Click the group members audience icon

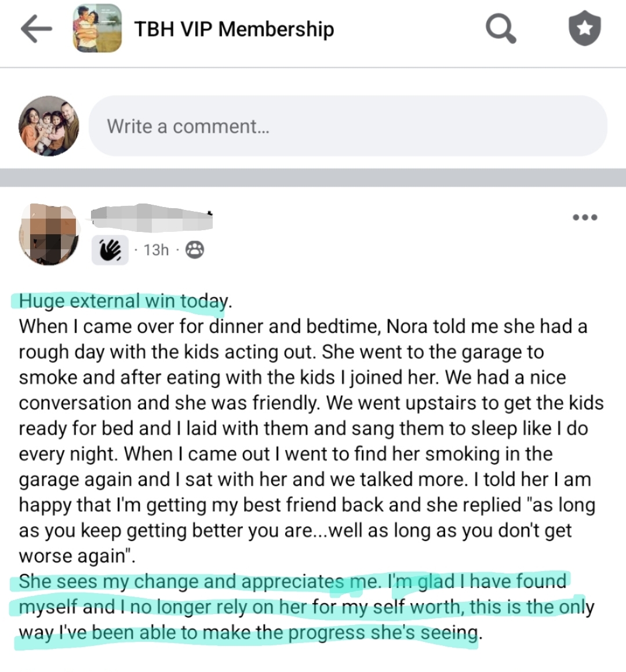[195, 250]
